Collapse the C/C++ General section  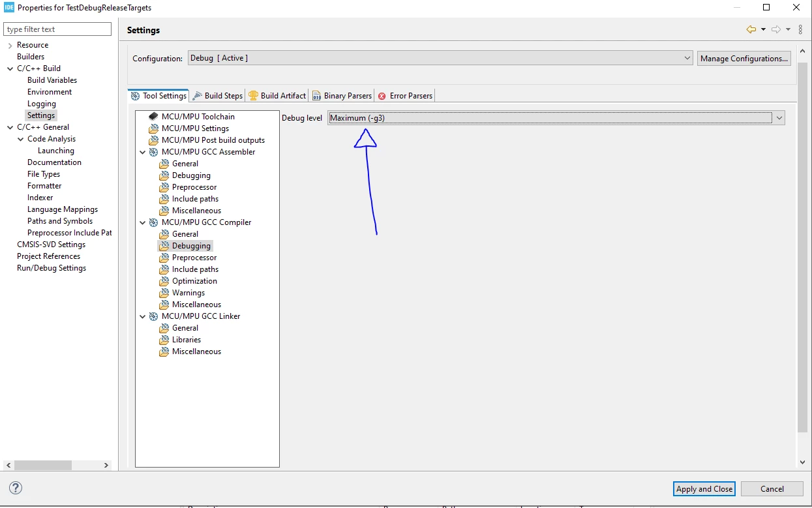point(10,127)
